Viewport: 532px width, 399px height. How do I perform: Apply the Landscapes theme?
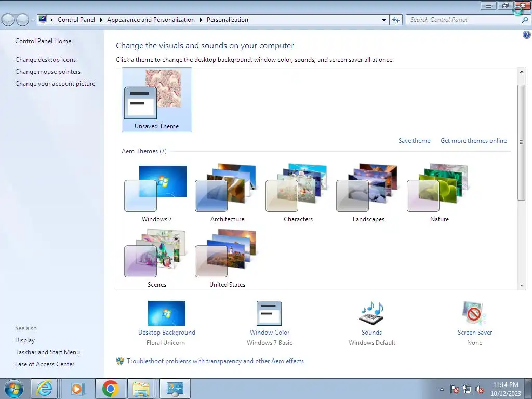368,193
